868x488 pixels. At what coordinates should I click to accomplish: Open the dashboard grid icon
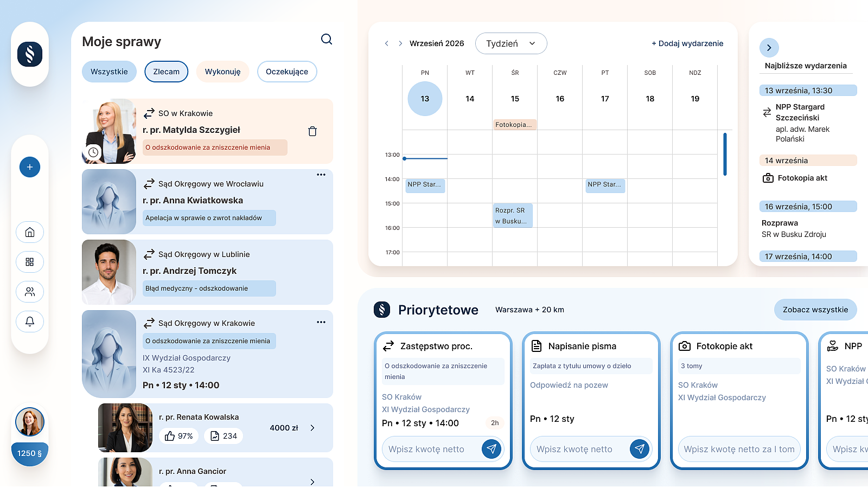[x=30, y=262]
